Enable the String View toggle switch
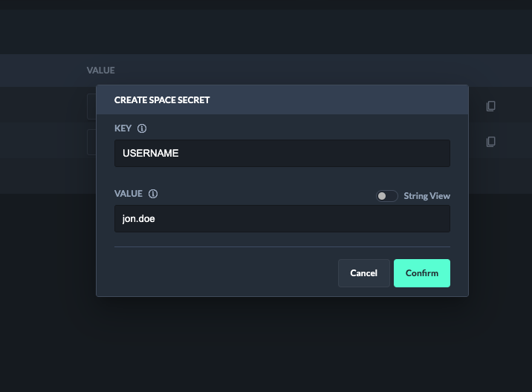The width and height of the screenshot is (532, 392). click(x=386, y=196)
